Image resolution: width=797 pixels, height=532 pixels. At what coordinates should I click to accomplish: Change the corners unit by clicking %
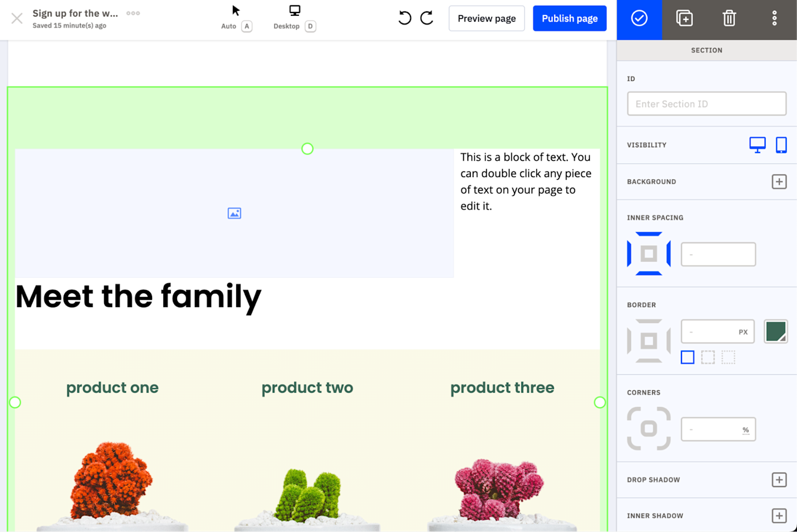click(746, 430)
